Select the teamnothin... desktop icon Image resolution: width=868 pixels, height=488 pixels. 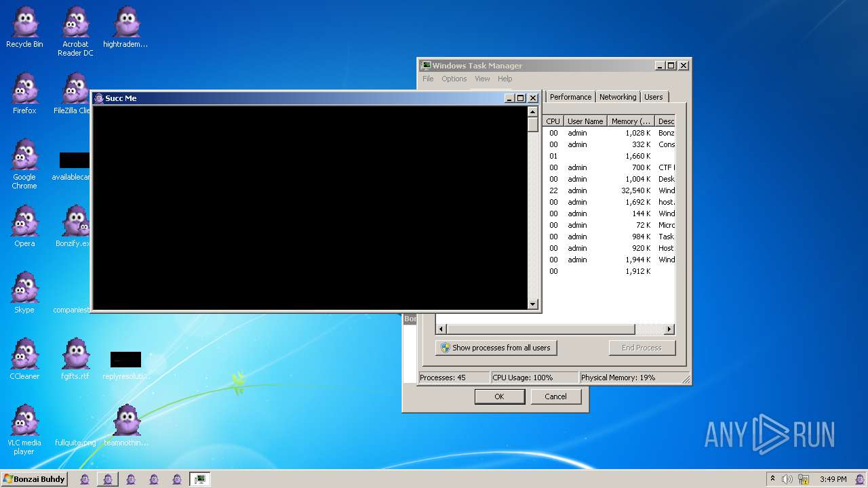125,426
